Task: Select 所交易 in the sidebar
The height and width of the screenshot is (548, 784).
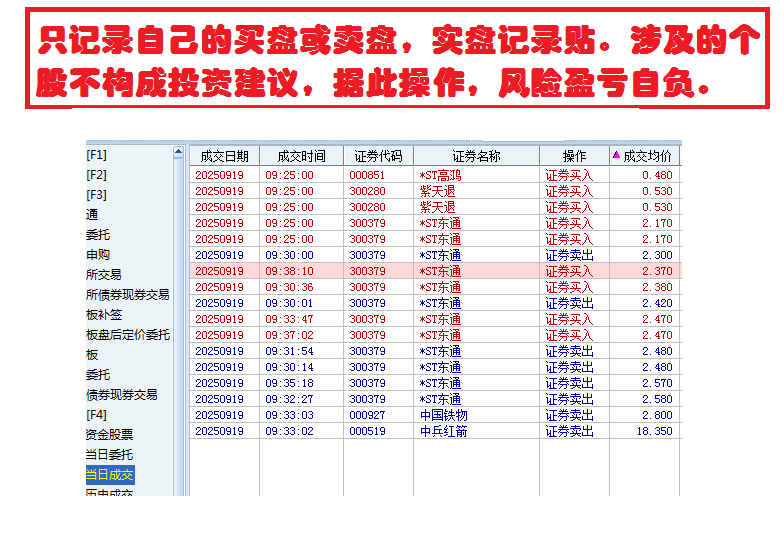Action: click(x=104, y=275)
